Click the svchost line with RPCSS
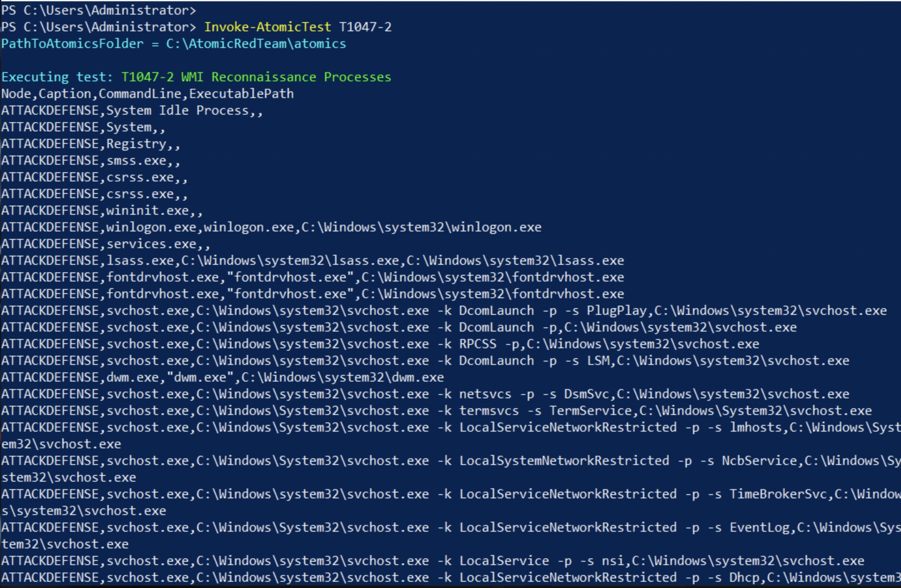The image size is (901, 588). [x=380, y=344]
